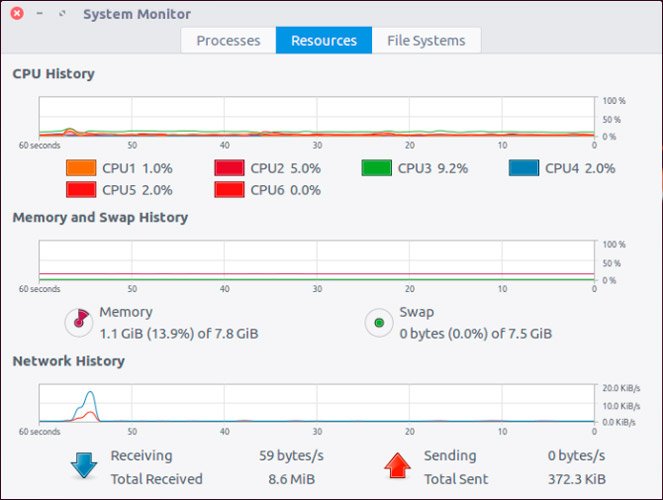Click the red Sending up-arrow icon
The image size is (663, 500).
pyautogui.click(x=397, y=466)
